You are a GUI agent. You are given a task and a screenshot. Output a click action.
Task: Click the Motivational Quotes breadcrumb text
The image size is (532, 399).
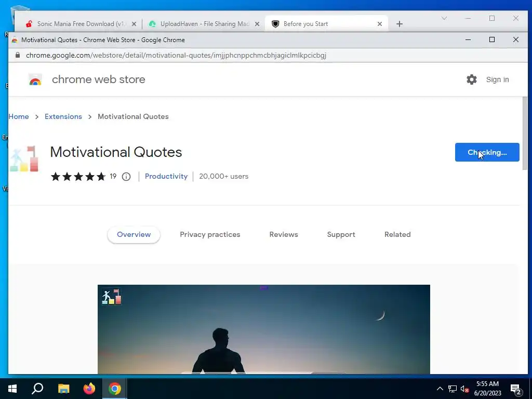coord(133,116)
